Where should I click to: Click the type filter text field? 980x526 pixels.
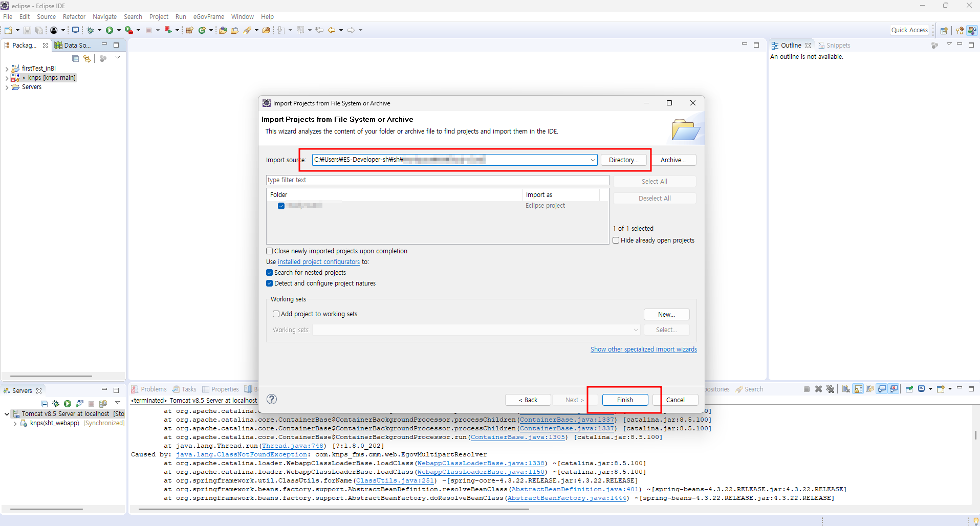tap(438, 180)
